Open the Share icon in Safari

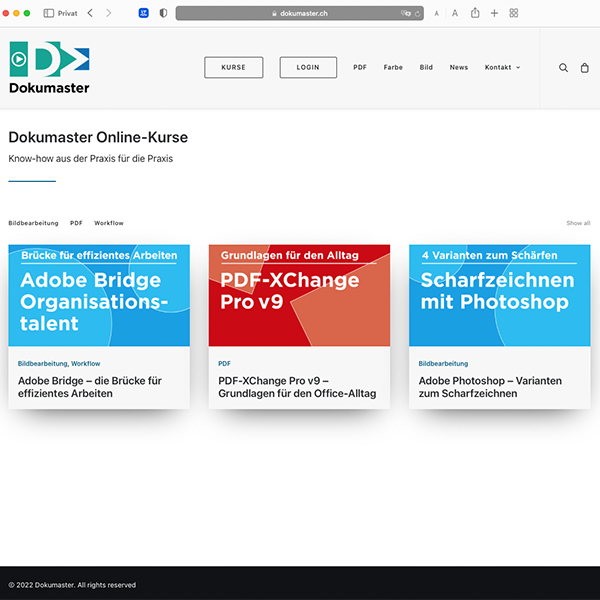[x=475, y=13]
